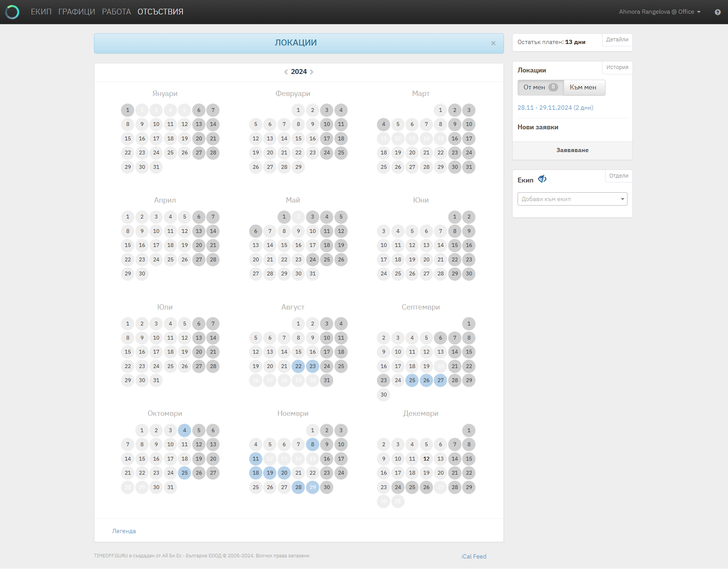Click the TimeOff.guru circular logo
This screenshot has height=569, width=728.
point(12,12)
